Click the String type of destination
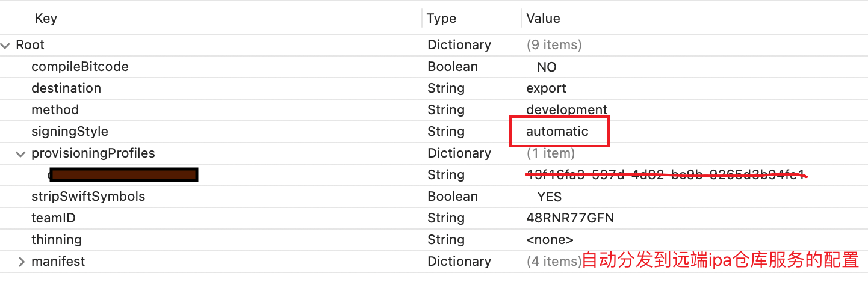The image size is (868, 297). click(x=446, y=88)
